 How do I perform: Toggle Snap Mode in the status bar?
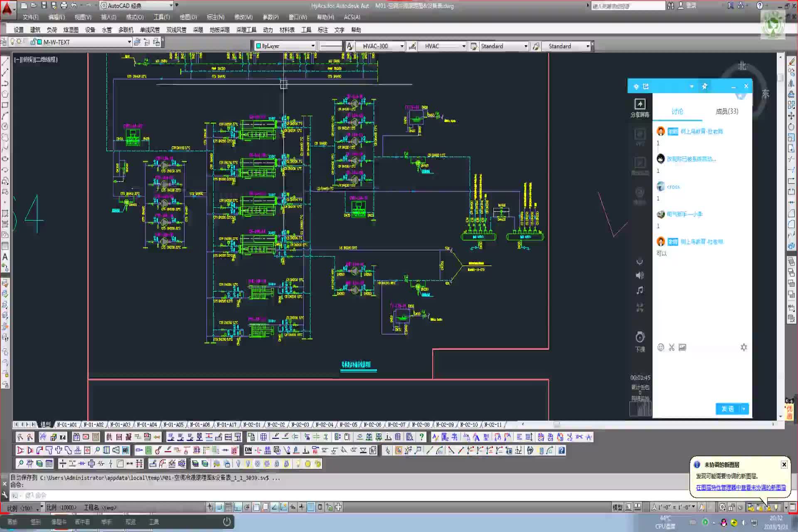click(x=219, y=507)
